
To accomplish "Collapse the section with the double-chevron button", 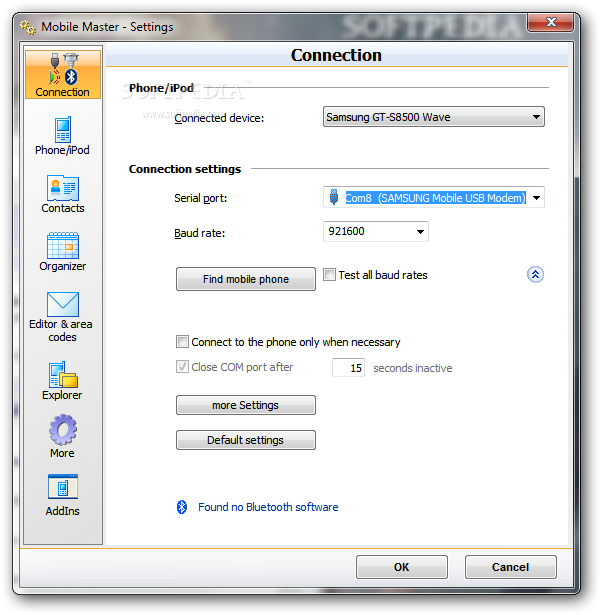I will click(x=535, y=275).
